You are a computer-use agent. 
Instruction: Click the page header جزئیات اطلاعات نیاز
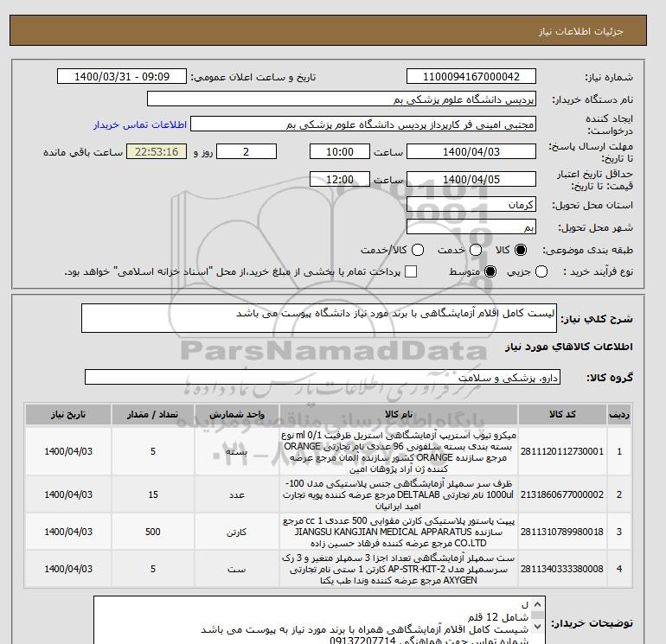click(580, 31)
